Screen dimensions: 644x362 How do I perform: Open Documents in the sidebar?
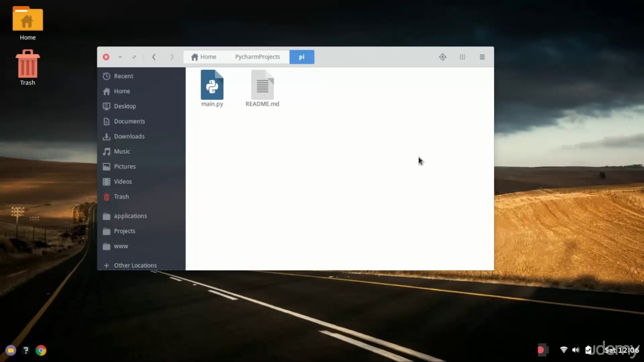coord(141,121)
